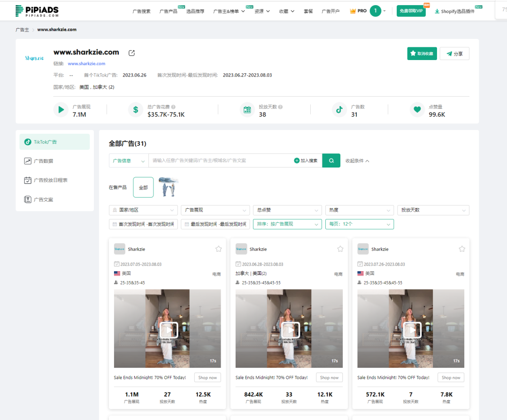Image resolution: width=507 pixels, height=420 pixels.
Task: Open the 广告产品 nav menu
Action: (169, 11)
